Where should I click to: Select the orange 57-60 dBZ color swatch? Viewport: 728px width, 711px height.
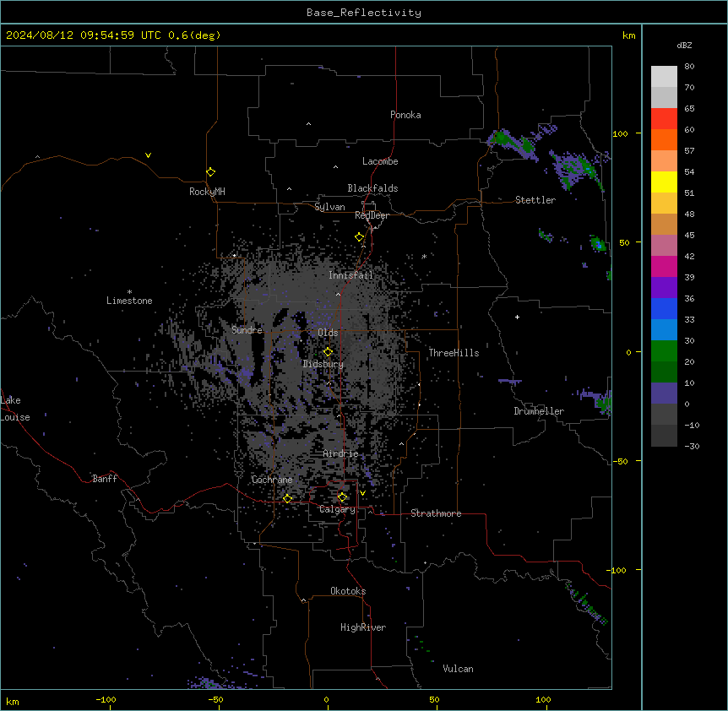tap(664, 139)
